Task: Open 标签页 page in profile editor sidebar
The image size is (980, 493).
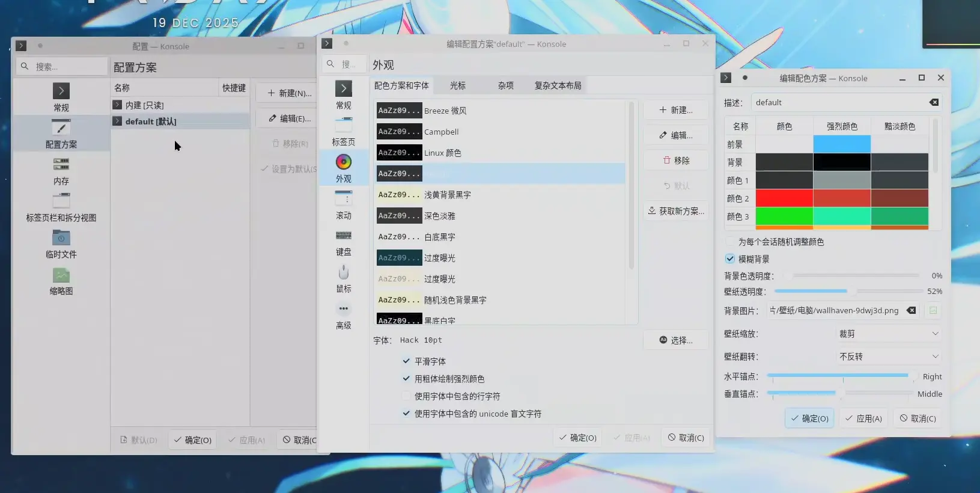Action: point(344,132)
